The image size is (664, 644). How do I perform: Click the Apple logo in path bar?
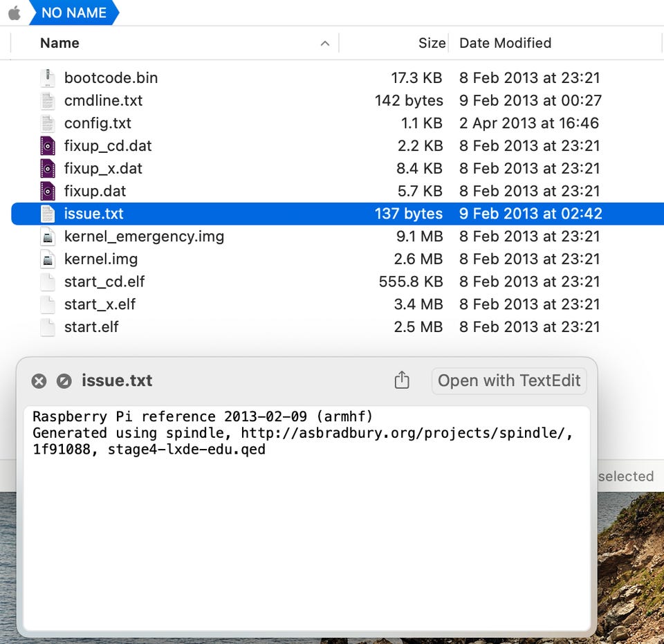tap(15, 12)
